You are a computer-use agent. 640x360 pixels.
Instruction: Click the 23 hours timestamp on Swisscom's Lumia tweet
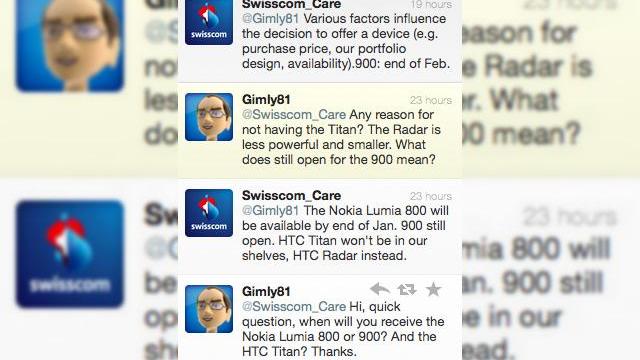coord(431,196)
